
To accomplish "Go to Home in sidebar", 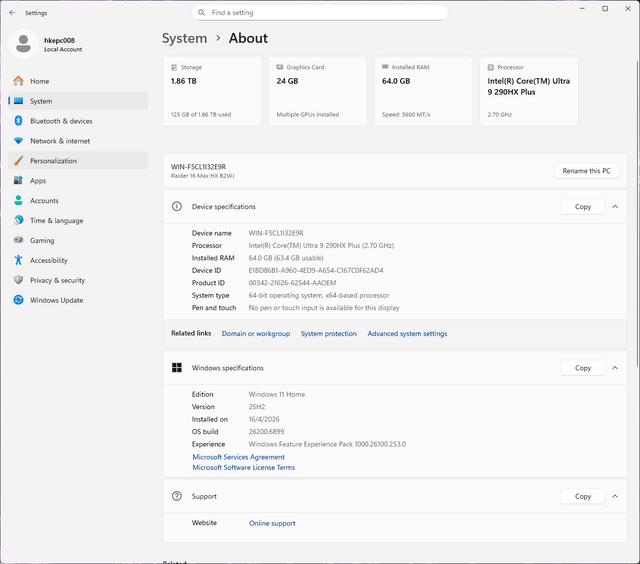I will (x=78, y=81).
